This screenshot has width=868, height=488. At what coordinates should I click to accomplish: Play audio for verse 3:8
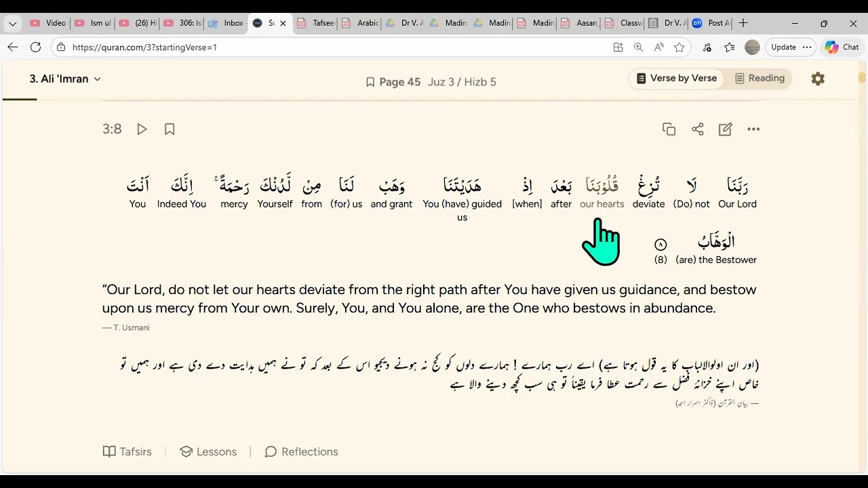pyautogui.click(x=142, y=129)
